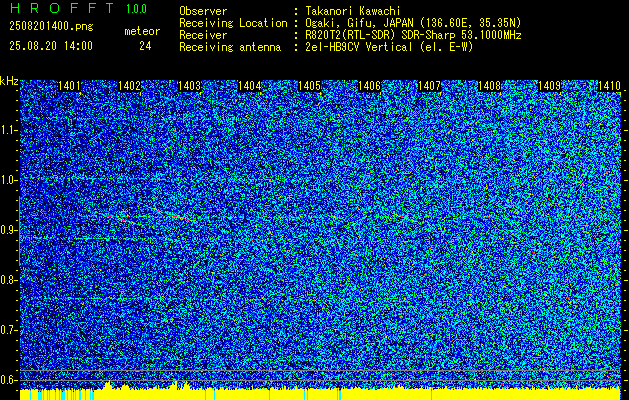Click the 1406 time marker
The image size is (629, 400).
point(369,86)
